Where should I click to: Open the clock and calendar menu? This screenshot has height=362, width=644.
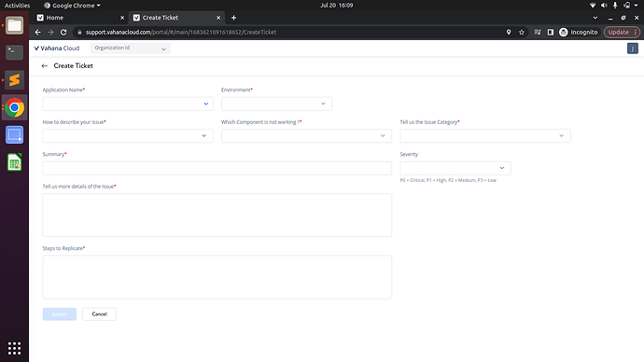[336, 6]
